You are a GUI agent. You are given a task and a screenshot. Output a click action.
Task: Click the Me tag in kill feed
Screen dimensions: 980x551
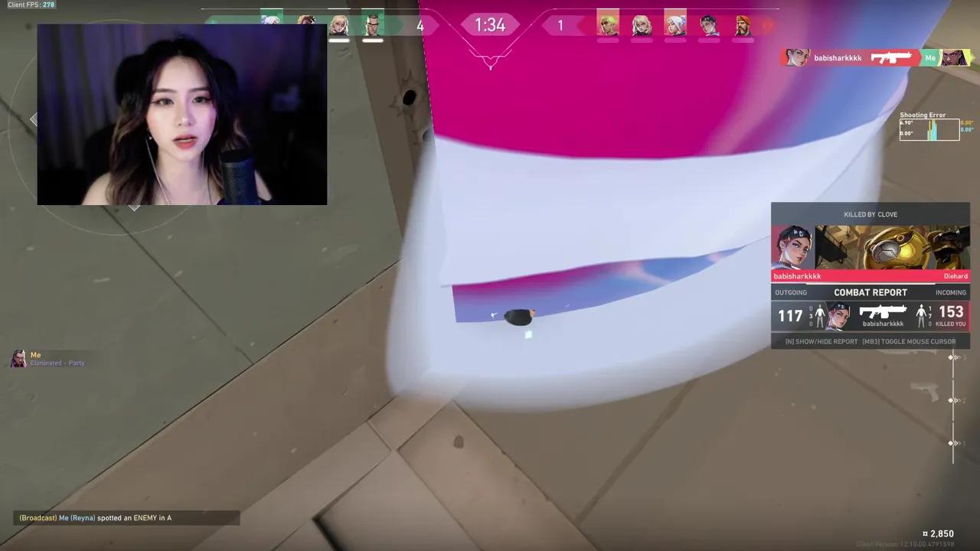pyautogui.click(x=930, y=57)
